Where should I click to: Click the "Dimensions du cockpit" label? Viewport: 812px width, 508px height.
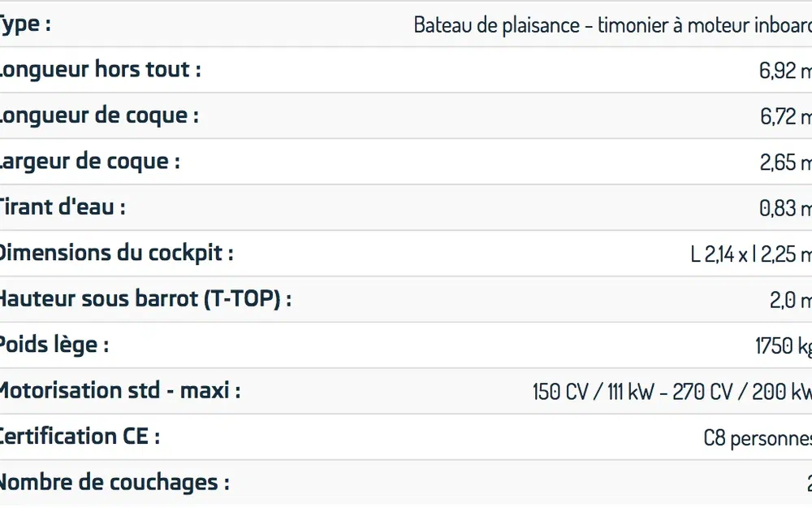pos(115,253)
